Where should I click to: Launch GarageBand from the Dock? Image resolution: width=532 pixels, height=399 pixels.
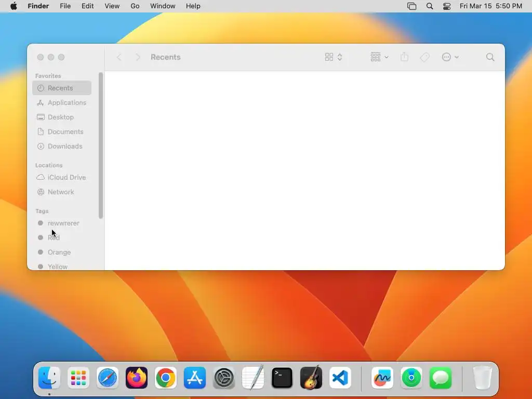pyautogui.click(x=311, y=377)
